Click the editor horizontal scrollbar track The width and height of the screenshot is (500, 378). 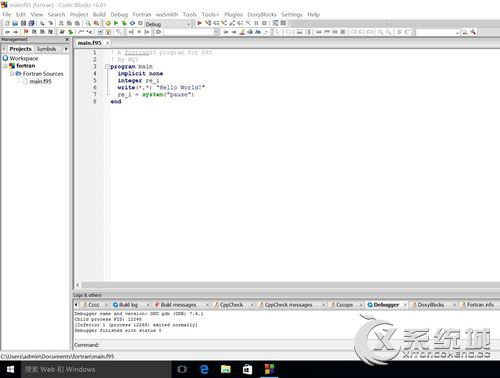(x=290, y=285)
